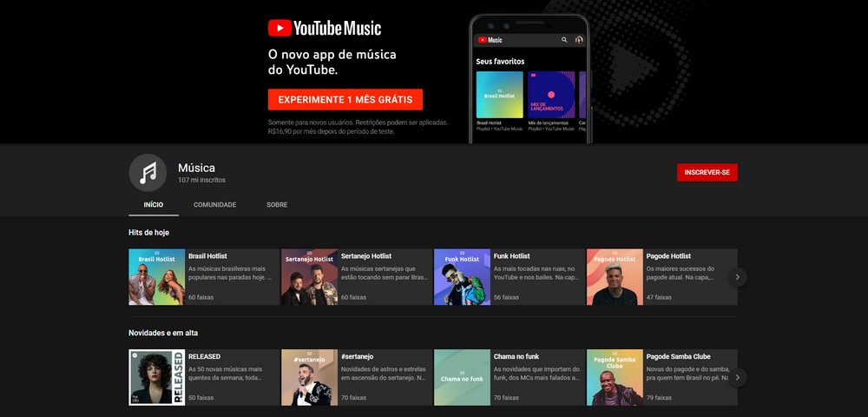Switch to the SOBRE tab

click(277, 205)
